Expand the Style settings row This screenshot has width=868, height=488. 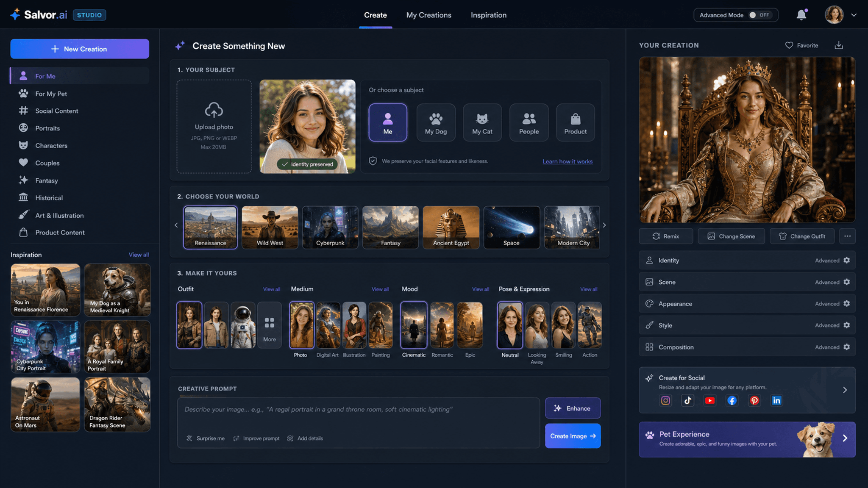[x=747, y=325]
